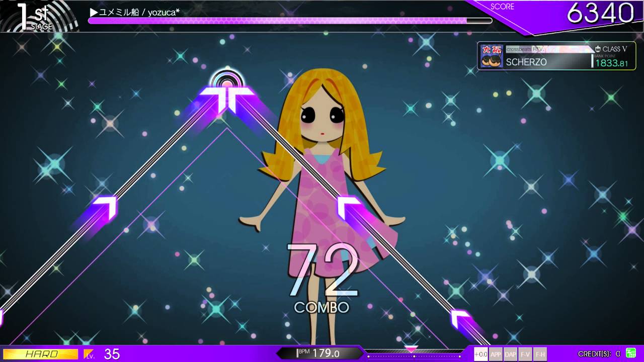The image size is (644, 362).
Task: Click the HARD difficulty badge
Action: pyautogui.click(x=41, y=354)
